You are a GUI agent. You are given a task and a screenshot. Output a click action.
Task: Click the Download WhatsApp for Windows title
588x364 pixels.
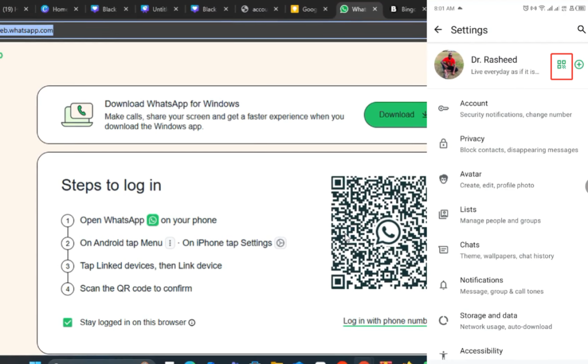point(172,104)
